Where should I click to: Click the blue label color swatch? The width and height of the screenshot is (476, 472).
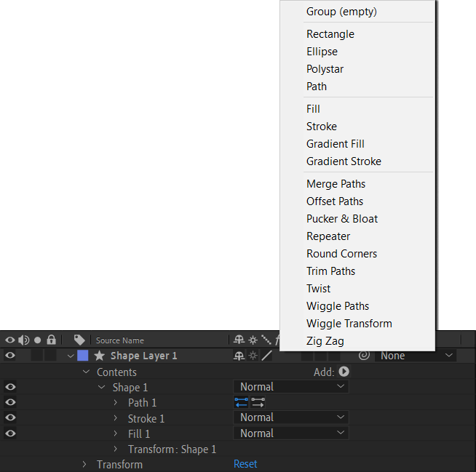click(x=82, y=356)
